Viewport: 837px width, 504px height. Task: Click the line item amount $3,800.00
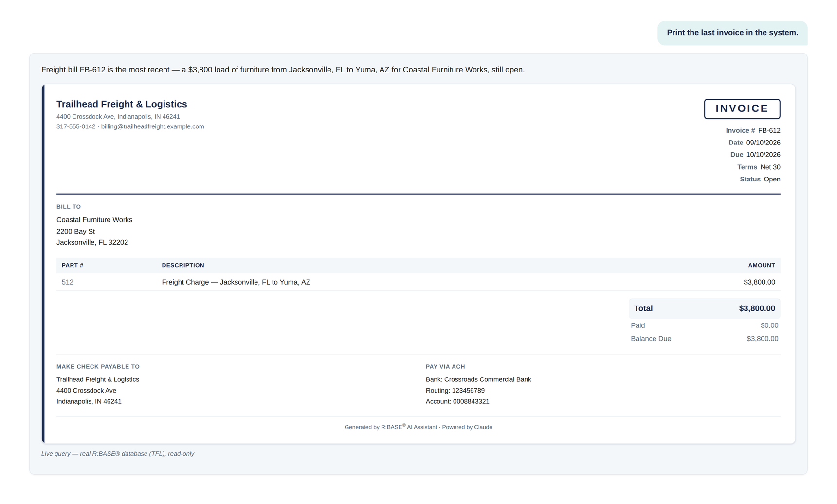(x=759, y=282)
